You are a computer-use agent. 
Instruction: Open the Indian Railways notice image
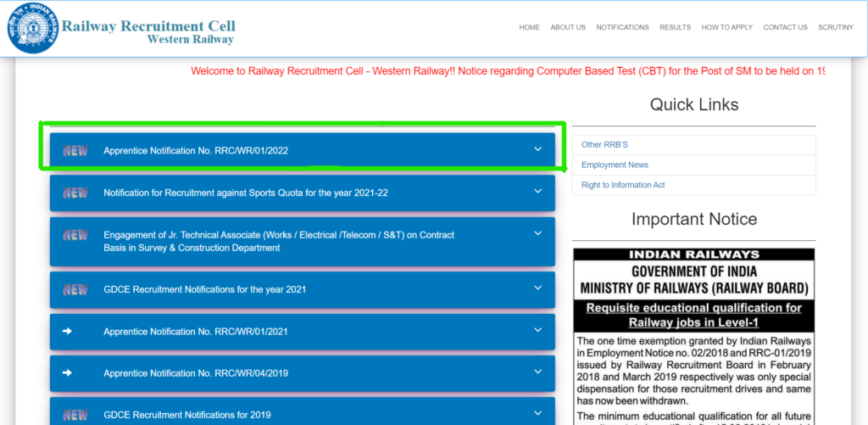click(694, 336)
